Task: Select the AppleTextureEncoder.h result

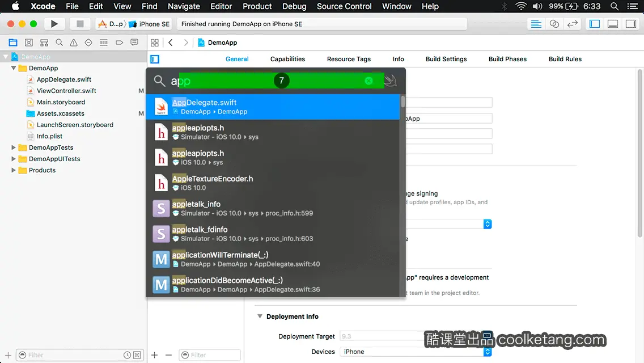Action: coord(273,183)
